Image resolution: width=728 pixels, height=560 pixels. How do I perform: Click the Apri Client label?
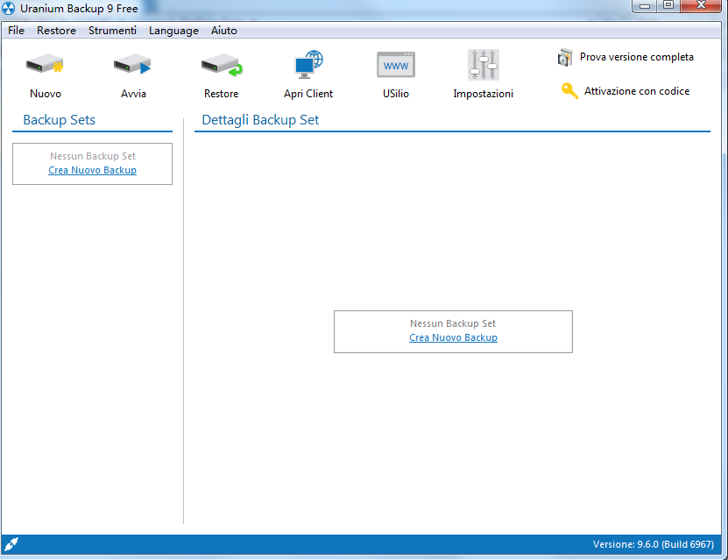pyautogui.click(x=308, y=94)
